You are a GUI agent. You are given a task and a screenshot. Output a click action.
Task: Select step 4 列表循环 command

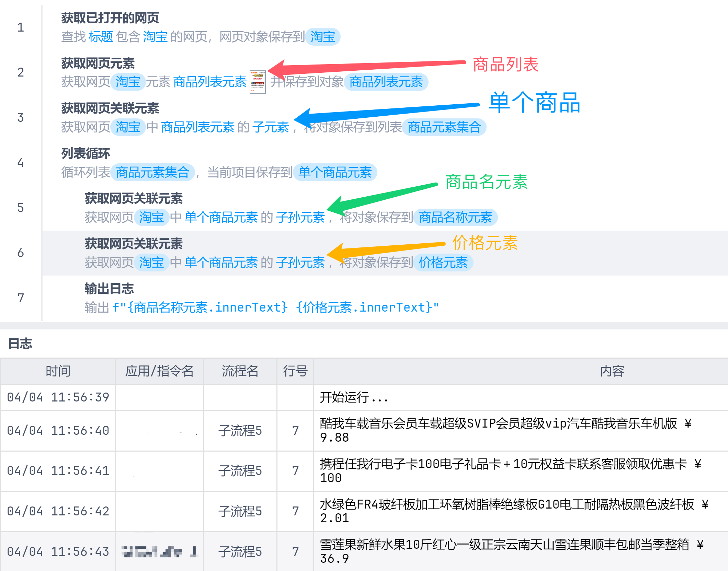(86, 153)
